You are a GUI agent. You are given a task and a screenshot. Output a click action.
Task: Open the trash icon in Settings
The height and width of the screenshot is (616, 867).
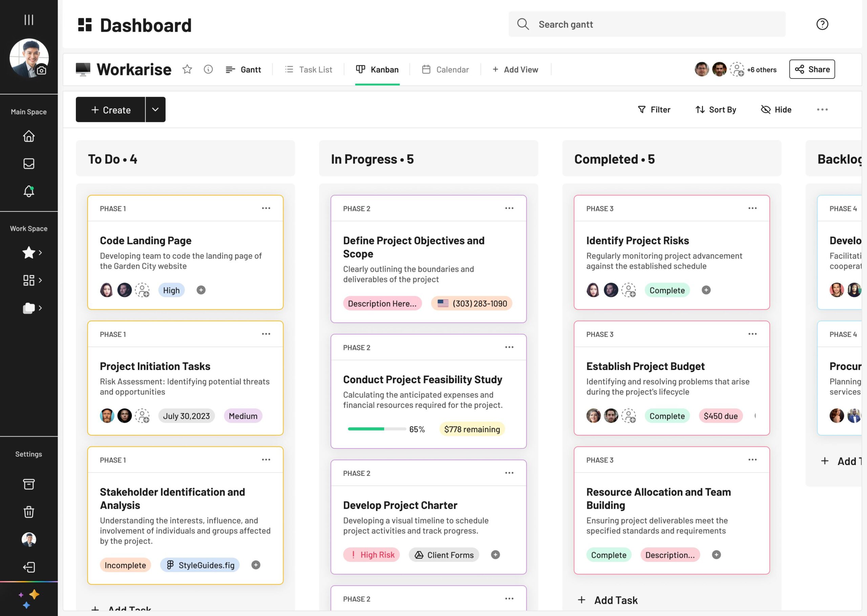[29, 512]
